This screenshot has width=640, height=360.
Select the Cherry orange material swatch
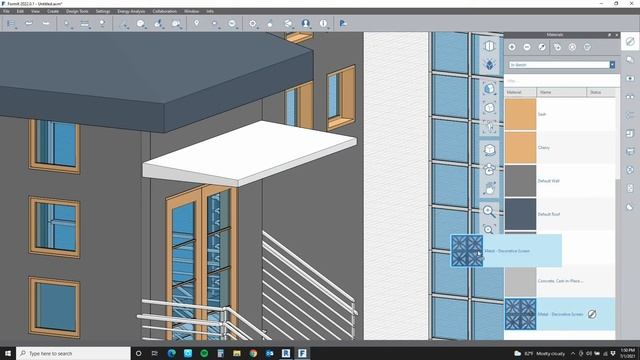520,147
